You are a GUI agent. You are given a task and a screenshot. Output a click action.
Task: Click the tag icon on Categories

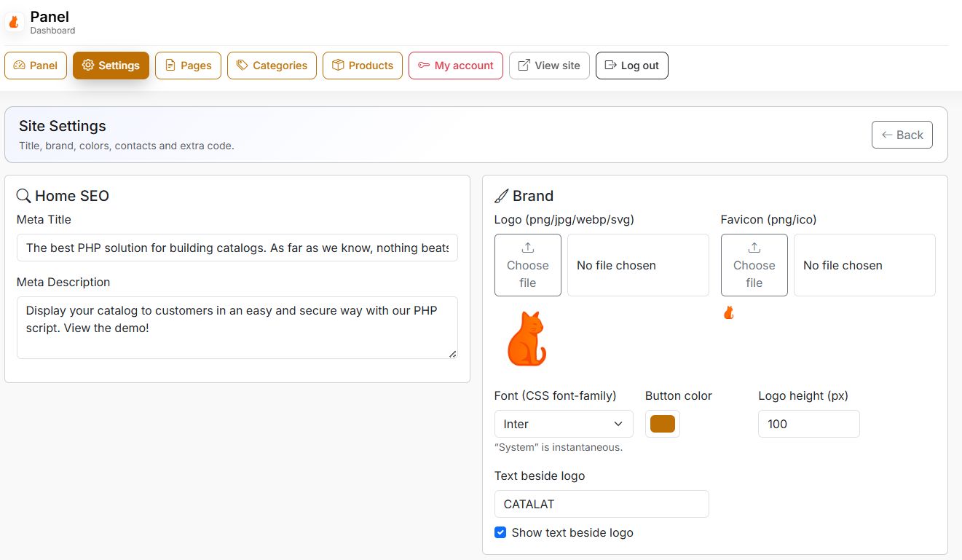[x=243, y=66]
